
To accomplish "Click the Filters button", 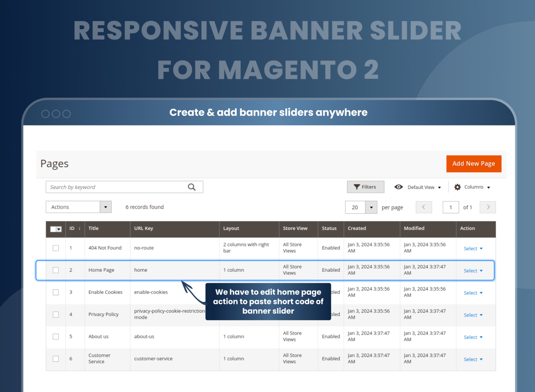I will (x=365, y=187).
